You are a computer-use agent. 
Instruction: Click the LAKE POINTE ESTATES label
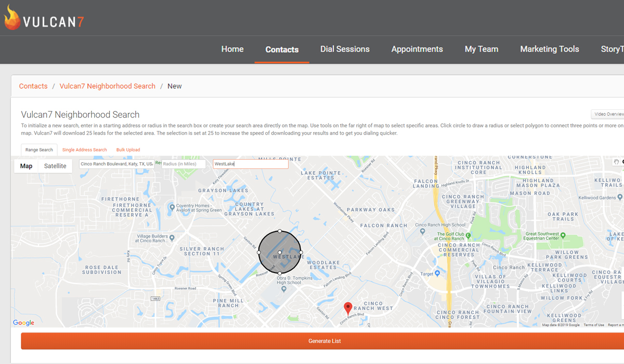click(321, 175)
